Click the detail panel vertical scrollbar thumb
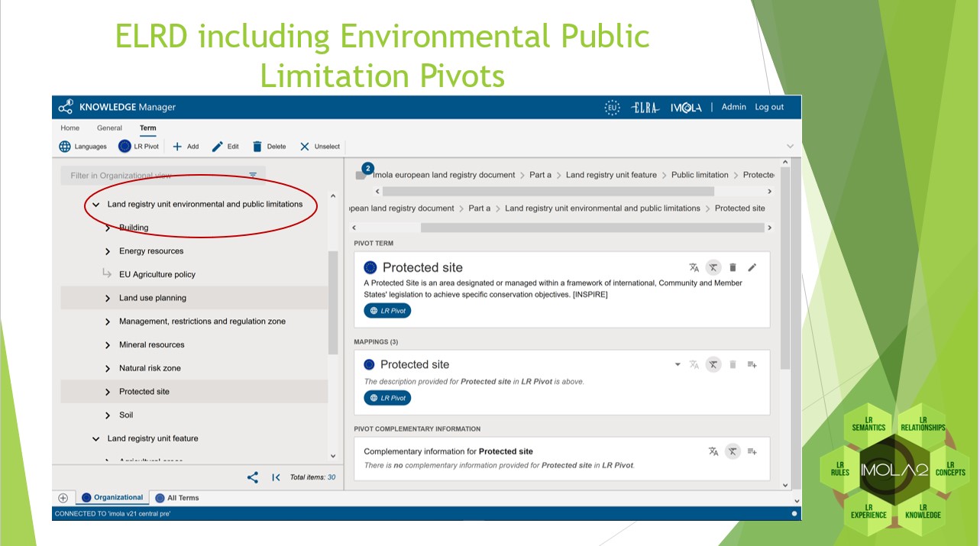980x546 pixels. coord(784,269)
